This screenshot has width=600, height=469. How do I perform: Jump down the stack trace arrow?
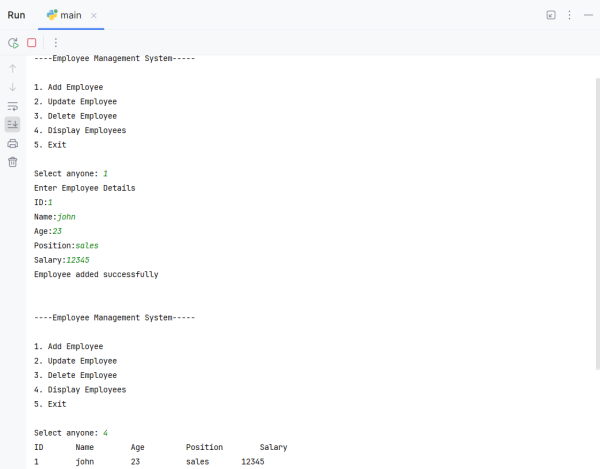pos(13,87)
